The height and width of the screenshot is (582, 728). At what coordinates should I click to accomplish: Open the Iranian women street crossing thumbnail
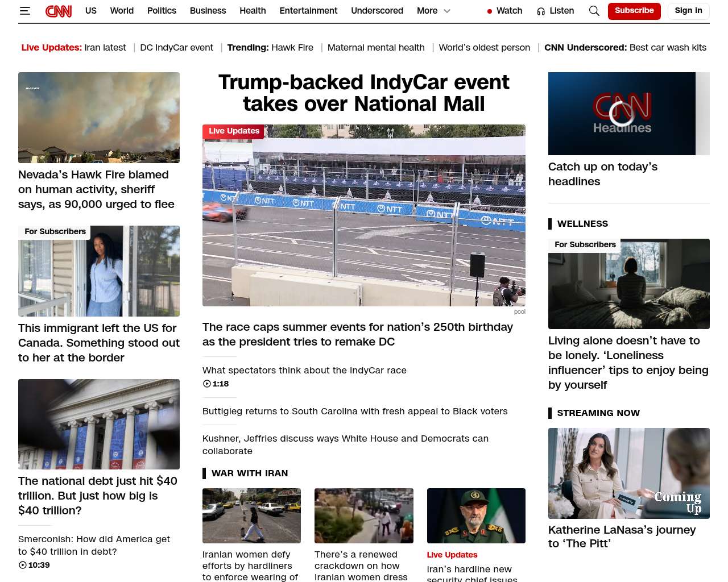pyautogui.click(x=251, y=516)
